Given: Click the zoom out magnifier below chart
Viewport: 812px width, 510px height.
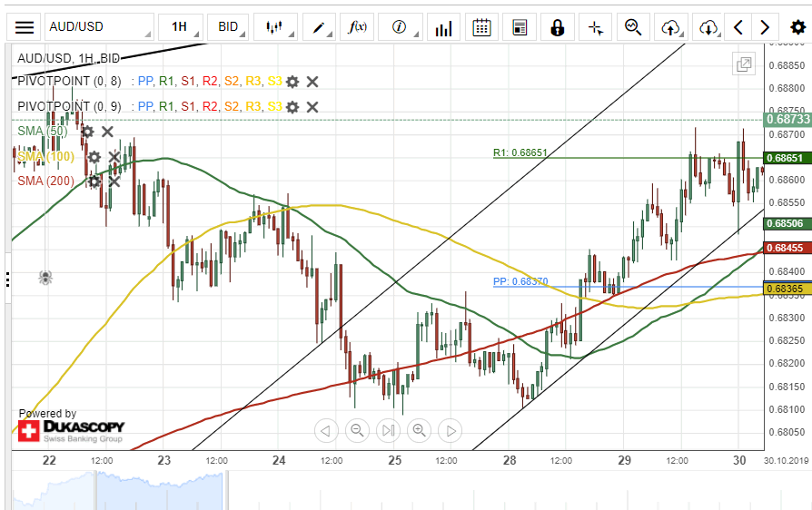Looking at the screenshot, I should (x=357, y=430).
